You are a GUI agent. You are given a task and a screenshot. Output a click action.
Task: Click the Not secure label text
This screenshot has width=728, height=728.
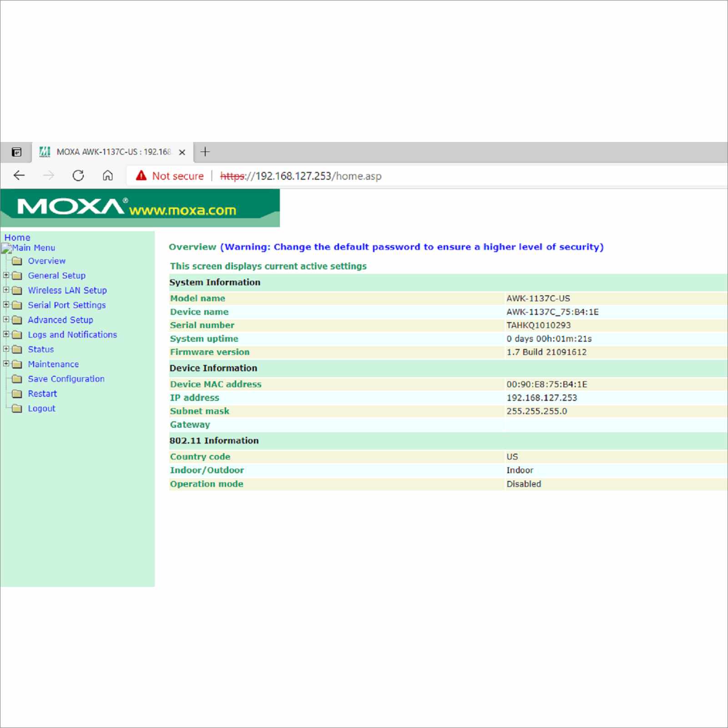point(178,176)
